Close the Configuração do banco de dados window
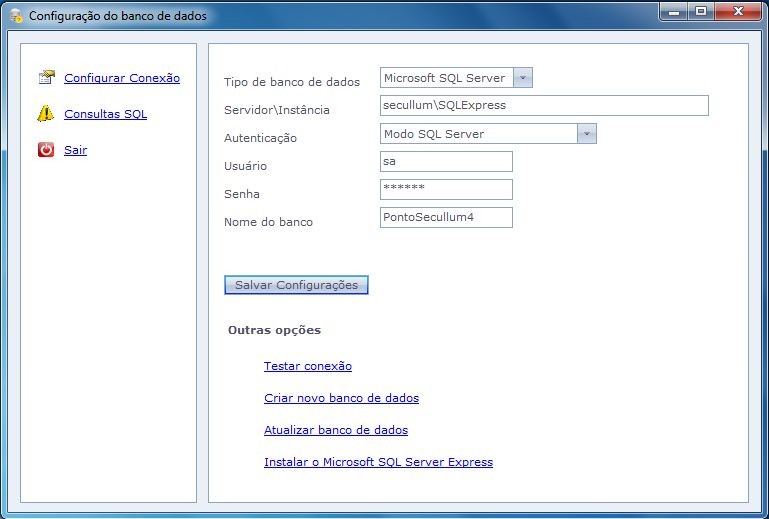The image size is (769, 519). 738,11
